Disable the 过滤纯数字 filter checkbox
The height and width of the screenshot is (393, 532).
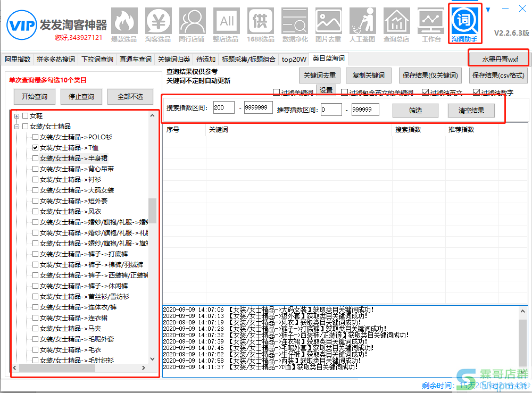click(x=476, y=93)
